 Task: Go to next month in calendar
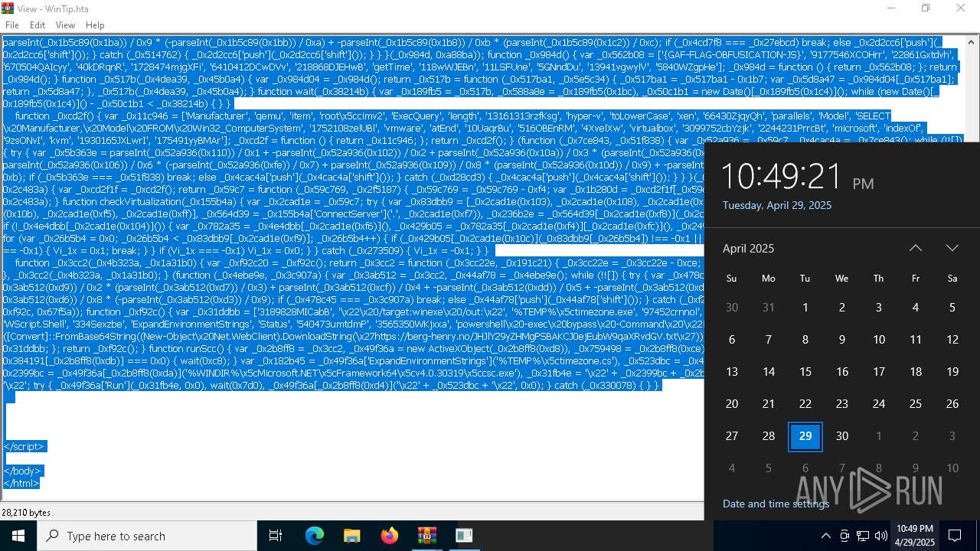(x=952, y=248)
